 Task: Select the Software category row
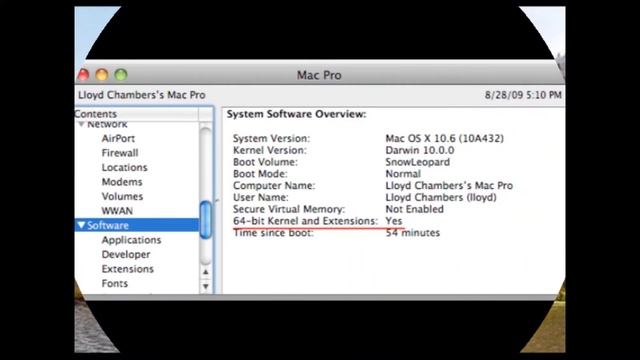pos(137,225)
